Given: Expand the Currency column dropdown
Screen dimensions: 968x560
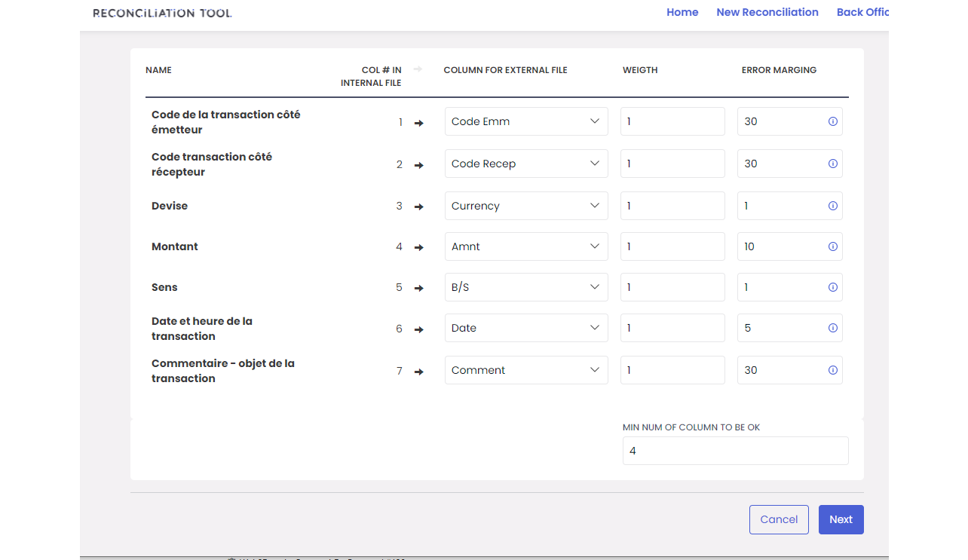Looking at the screenshot, I should pos(525,206).
